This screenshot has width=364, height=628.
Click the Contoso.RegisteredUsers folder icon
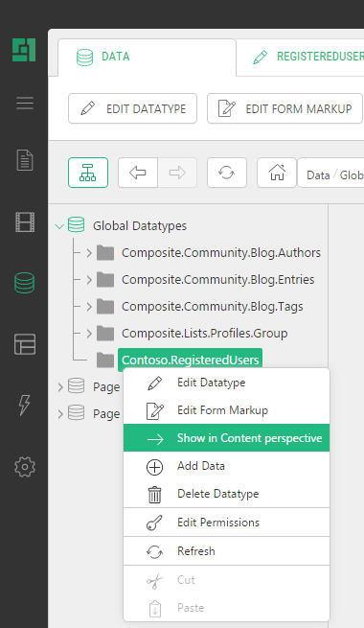[105, 361]
